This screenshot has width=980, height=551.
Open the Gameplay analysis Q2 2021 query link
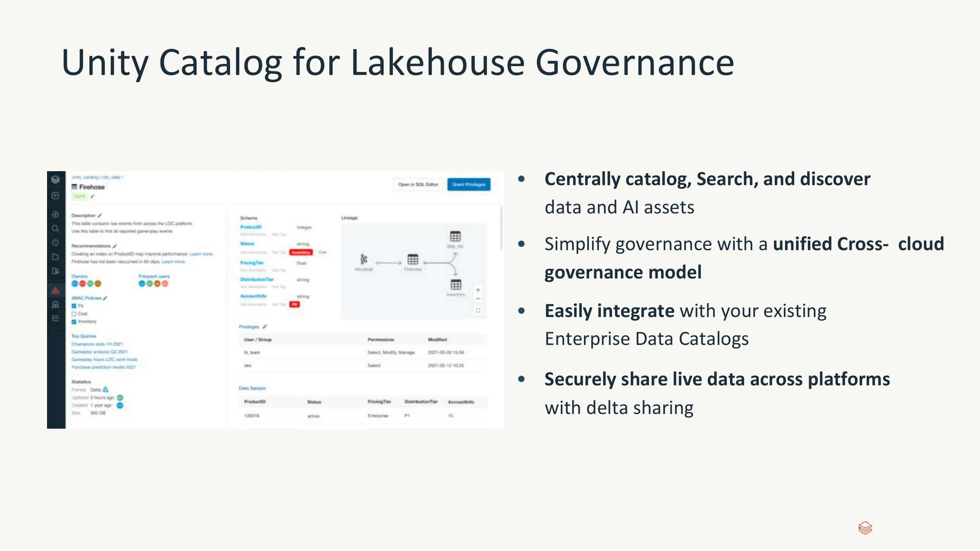100,352
